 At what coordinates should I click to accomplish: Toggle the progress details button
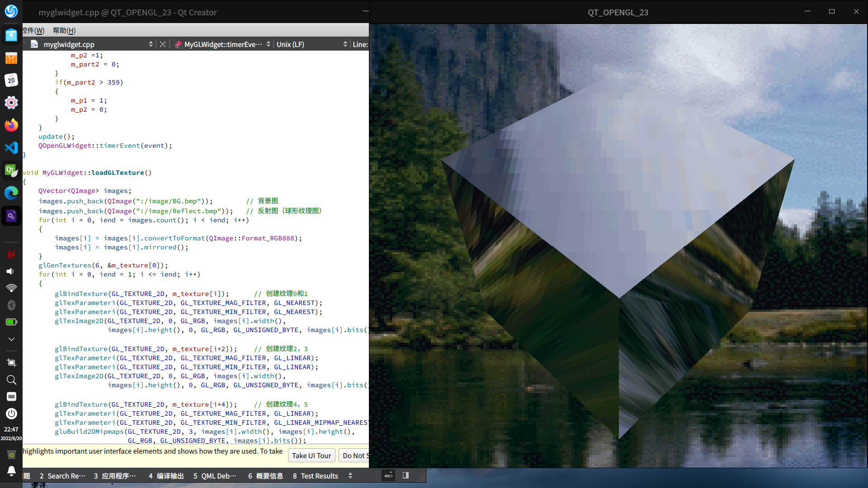click(x=388, y=475)
